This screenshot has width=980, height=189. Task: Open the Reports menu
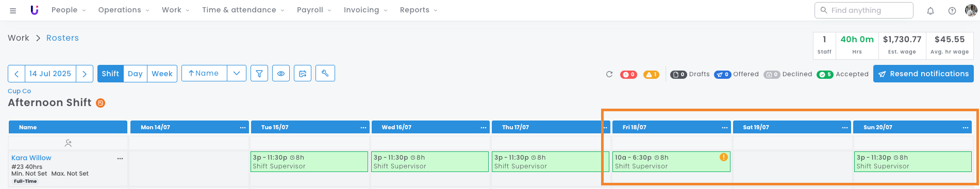[x=419, y=10]
